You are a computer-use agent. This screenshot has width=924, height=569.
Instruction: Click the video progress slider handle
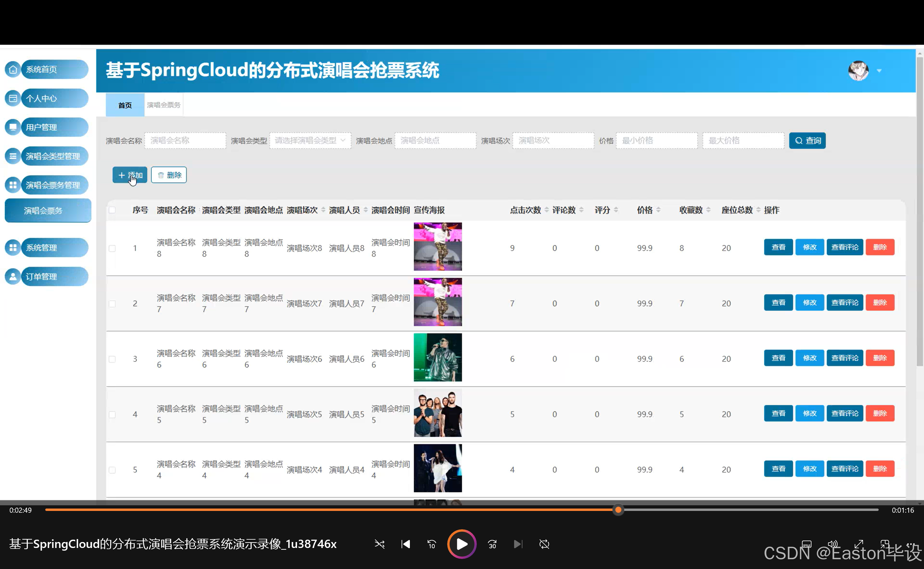pos(618,510)
